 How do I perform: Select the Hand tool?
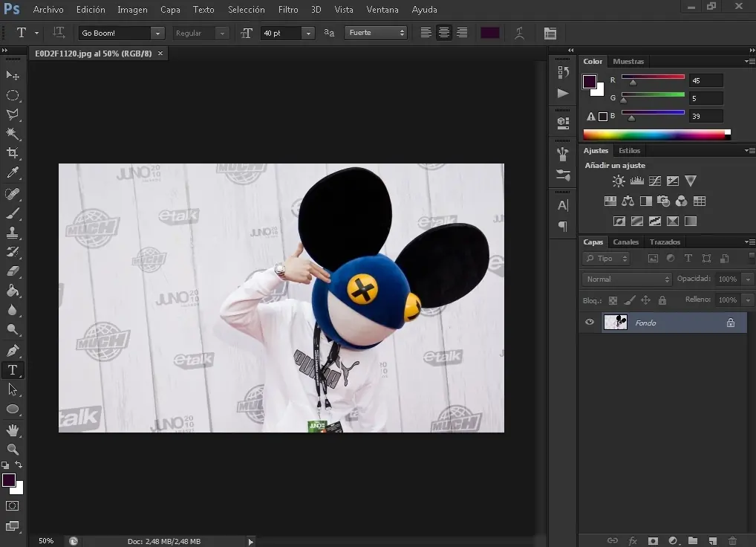pos(13,430)
